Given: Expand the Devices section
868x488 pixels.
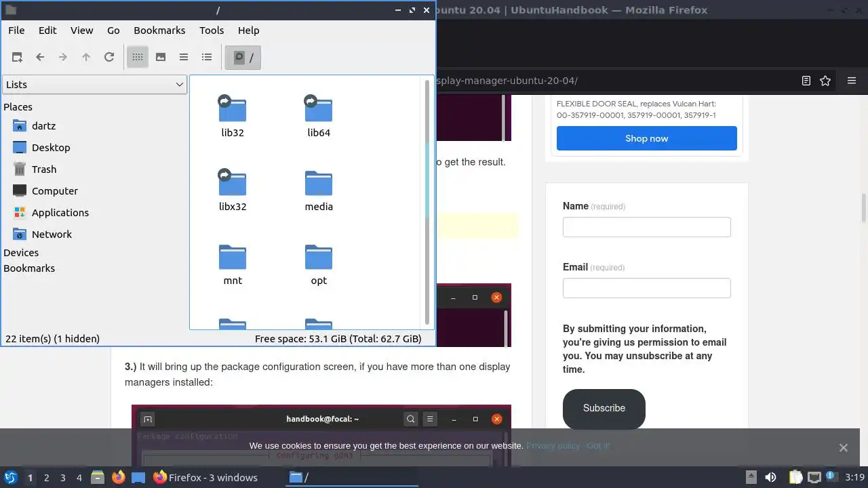Looking at the screenshot, I should point(21,253).
